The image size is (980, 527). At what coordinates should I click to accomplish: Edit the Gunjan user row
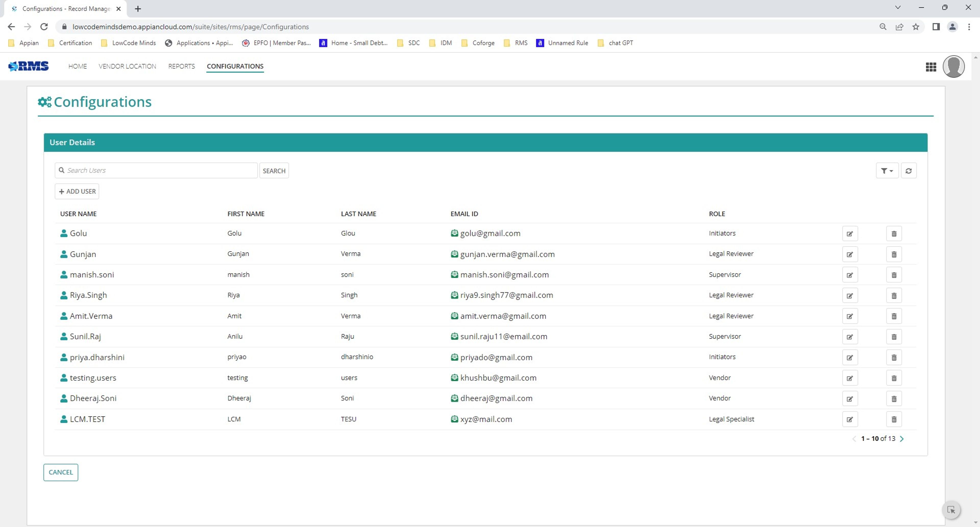point(850,254)
